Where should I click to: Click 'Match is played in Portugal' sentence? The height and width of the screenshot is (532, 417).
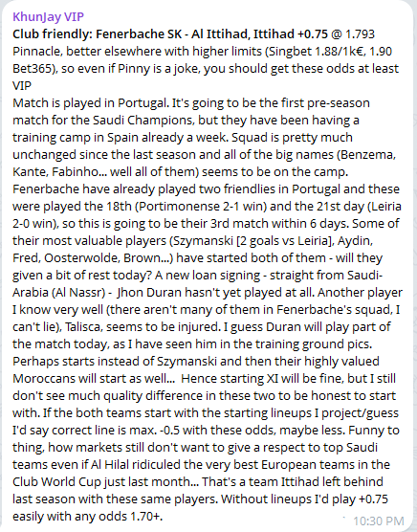tap(91, 103)
